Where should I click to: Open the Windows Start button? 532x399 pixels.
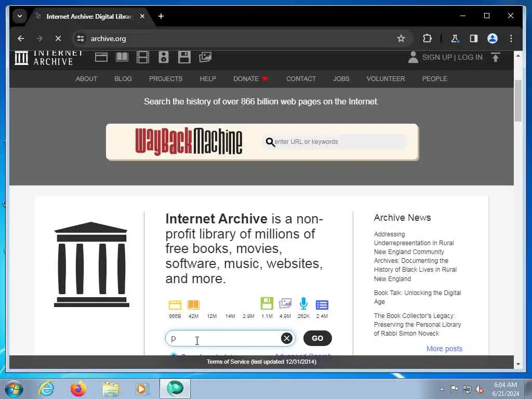14,389
